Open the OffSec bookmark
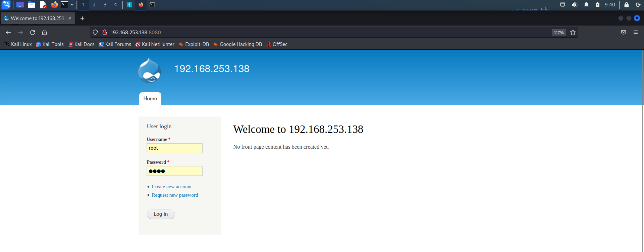Screen dimensions: 644x252 coord(277,44)
